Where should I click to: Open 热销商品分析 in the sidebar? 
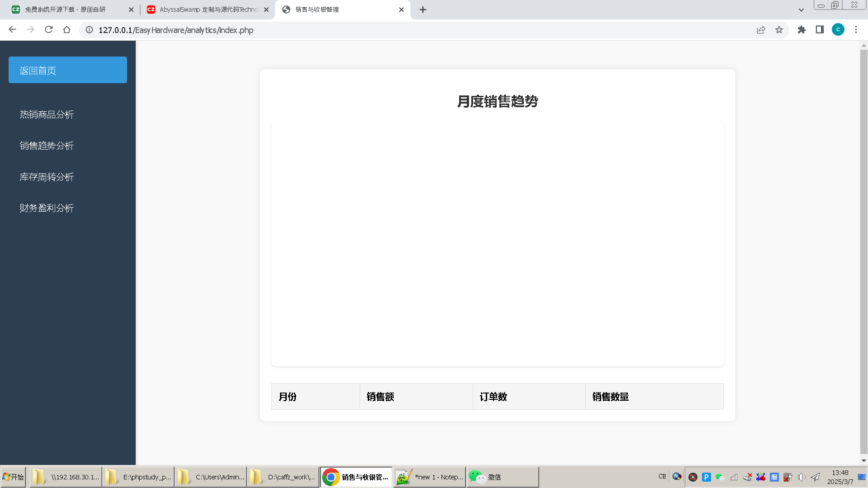47,114
